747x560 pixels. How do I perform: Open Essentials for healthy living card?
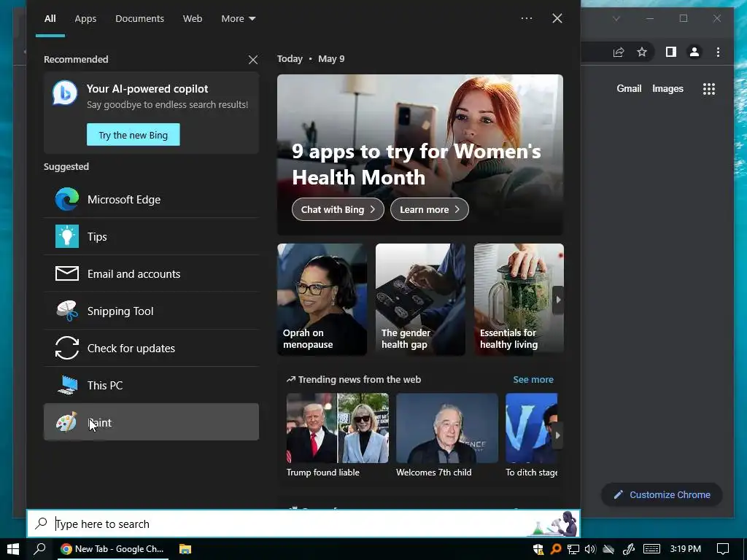click(x=519, y=300)
